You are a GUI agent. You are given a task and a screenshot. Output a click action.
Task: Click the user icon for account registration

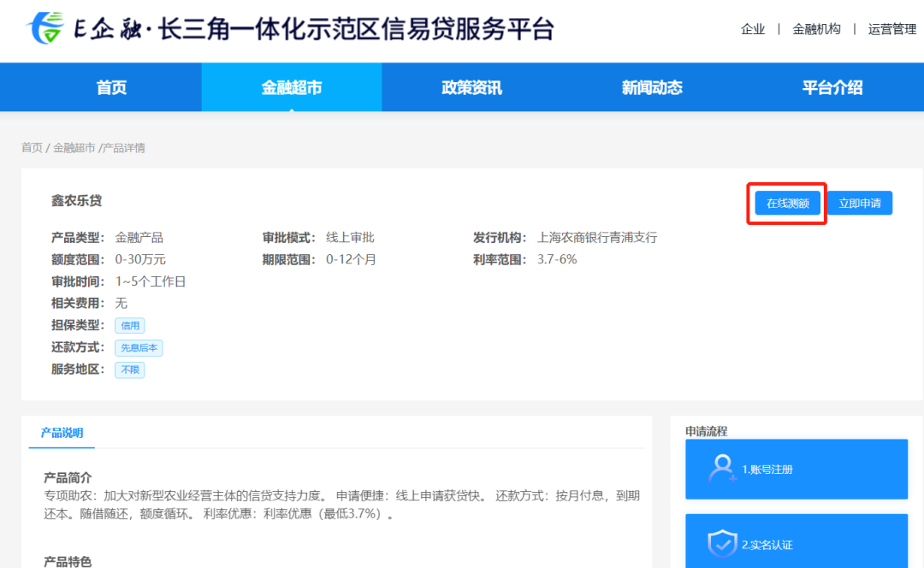point(722,469)
